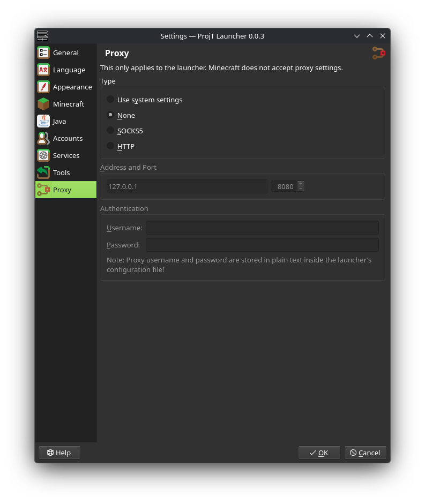Screen dimensions: 425x504
Task: Click the Tools icon in sidebar
Action: click(x=43, y=172)
